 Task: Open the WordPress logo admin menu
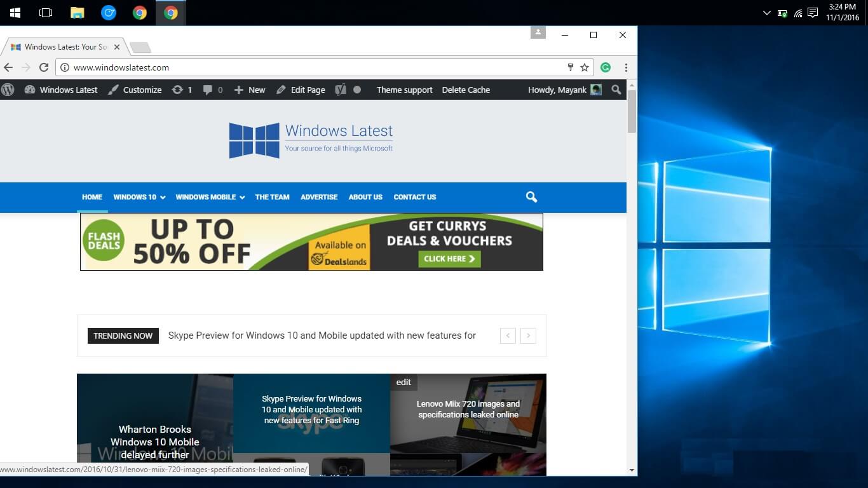coord(8,90)
